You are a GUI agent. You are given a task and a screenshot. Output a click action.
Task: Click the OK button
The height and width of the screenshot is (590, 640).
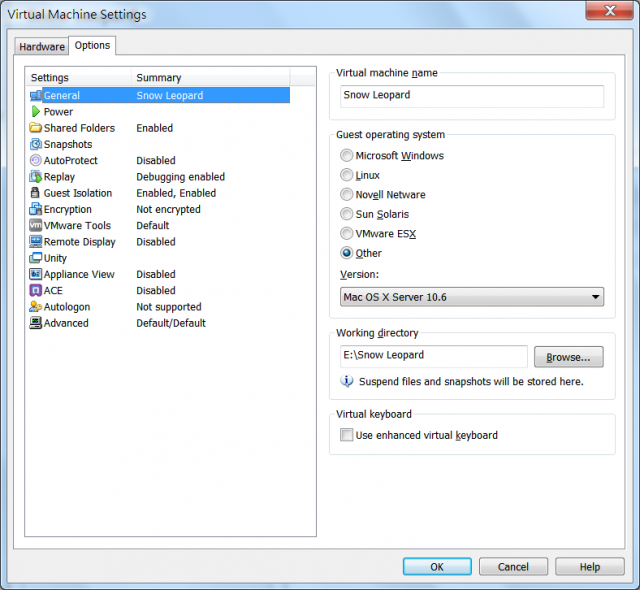[x=437, y=567]
